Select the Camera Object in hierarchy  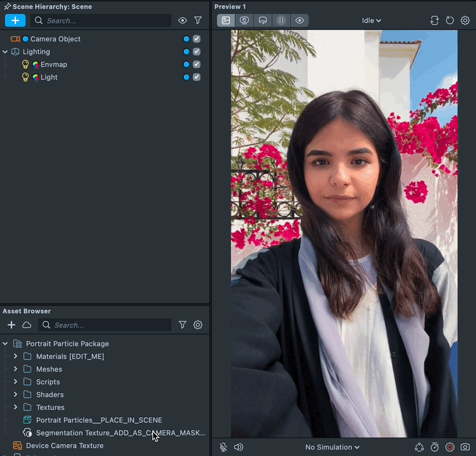tap(55, 39)
